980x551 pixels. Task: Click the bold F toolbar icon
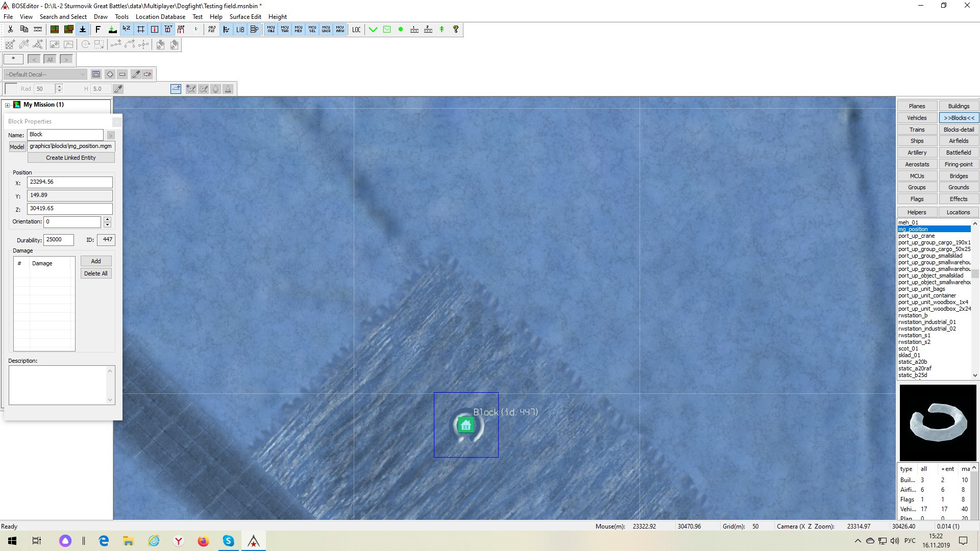[98, 30]
